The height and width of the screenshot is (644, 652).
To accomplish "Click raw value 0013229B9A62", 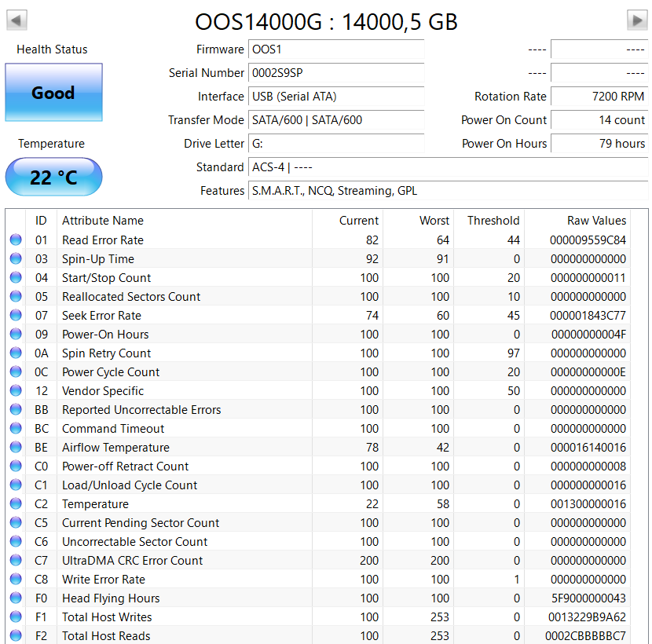I will pos(587,617).
